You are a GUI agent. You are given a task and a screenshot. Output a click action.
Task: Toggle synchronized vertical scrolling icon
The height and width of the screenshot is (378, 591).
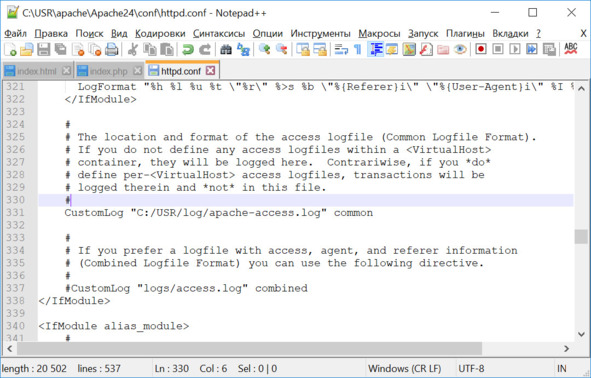tap(303, 49)
